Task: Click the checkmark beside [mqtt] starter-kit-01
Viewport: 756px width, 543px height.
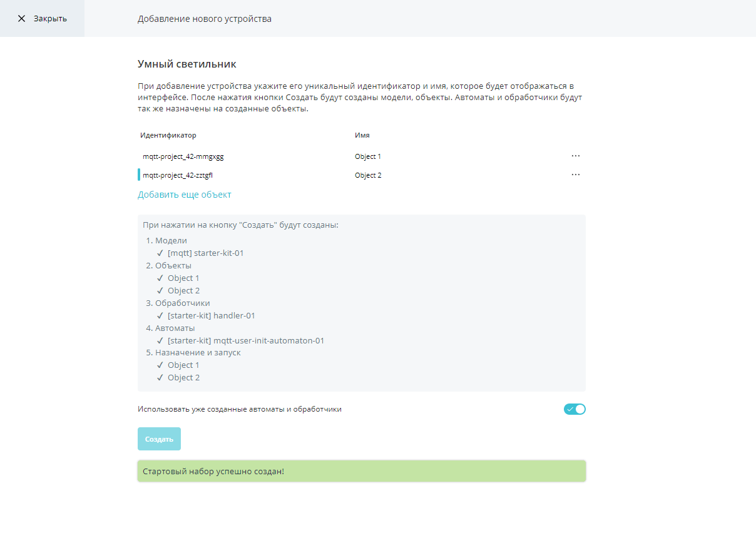Action: pyautogui.click(x=160, y=253)
